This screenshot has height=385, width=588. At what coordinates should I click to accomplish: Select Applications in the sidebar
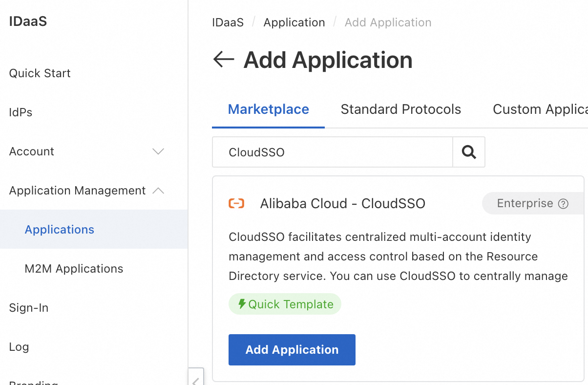(60, 230)
